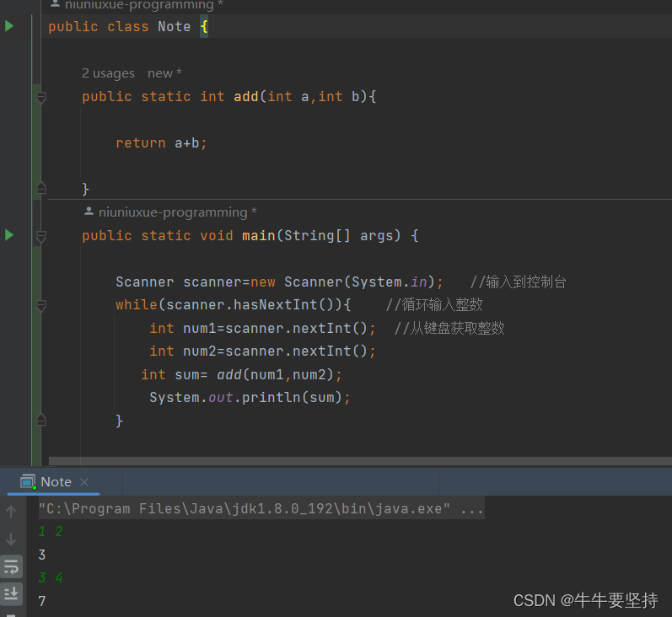
Task: Close the Note run tab
Action: tap(84, 482)
